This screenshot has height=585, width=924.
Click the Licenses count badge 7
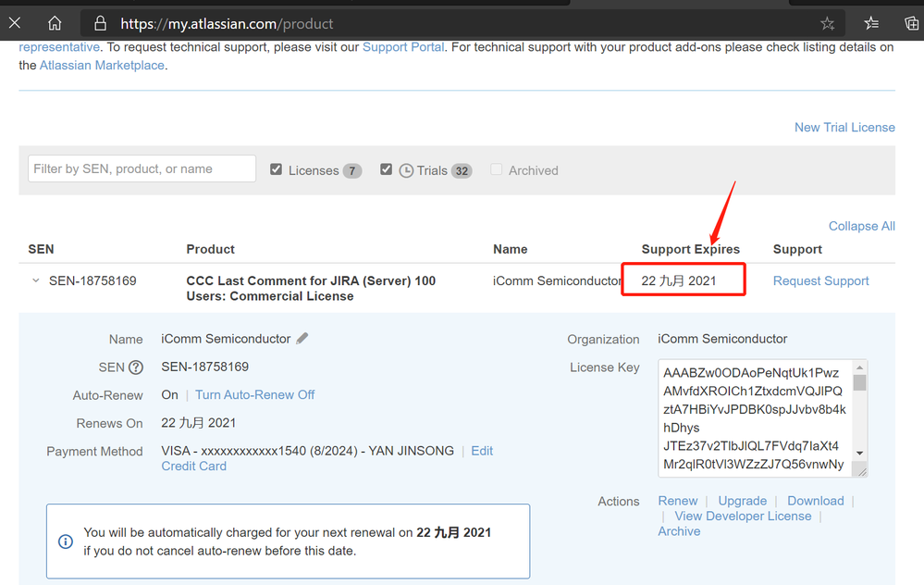point(351,171)
